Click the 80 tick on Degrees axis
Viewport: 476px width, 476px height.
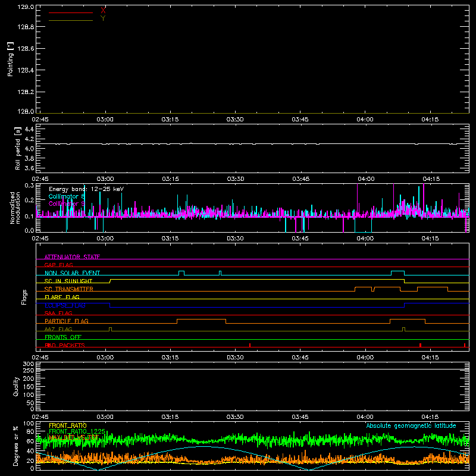pyautogui.click(x=30, y=431)
